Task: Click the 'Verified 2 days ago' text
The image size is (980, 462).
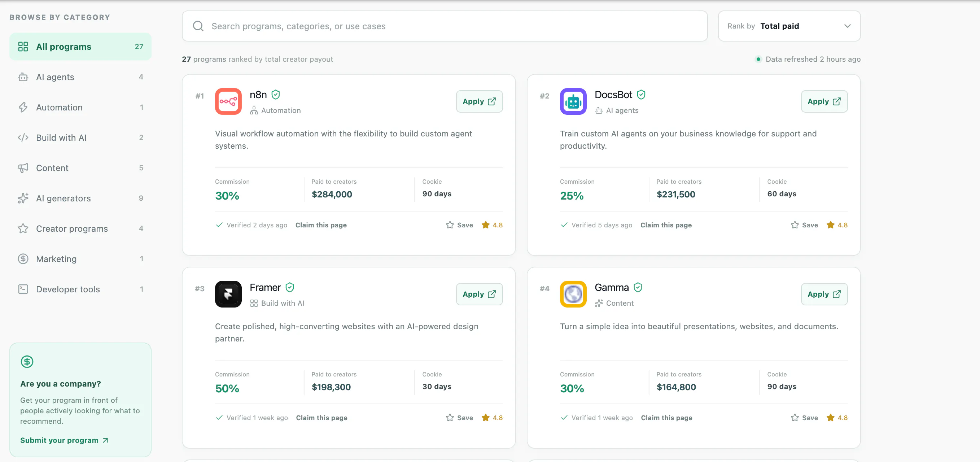Action: [257, 225]
